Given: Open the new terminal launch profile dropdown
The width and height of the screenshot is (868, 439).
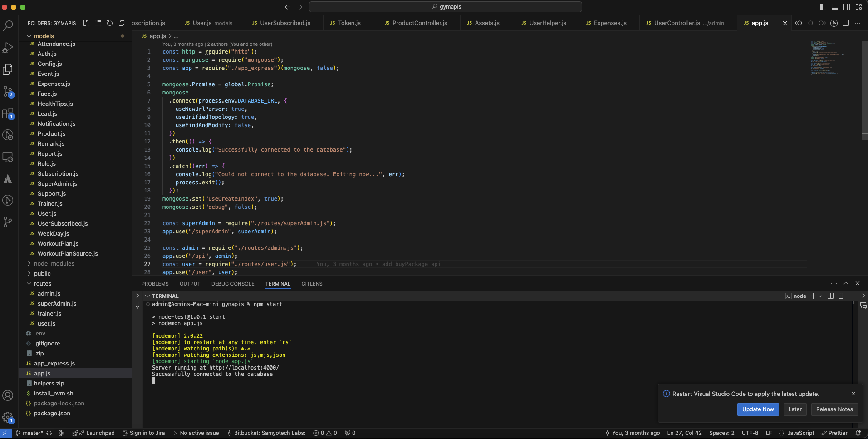Looking at the screenshot, I should click(820, 296).
